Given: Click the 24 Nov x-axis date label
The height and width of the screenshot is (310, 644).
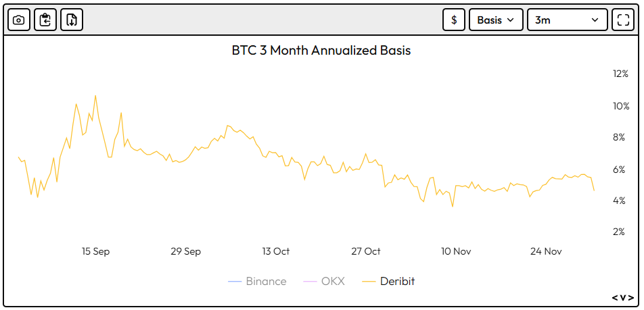Looking at the screenshot, I should [546, 251].
